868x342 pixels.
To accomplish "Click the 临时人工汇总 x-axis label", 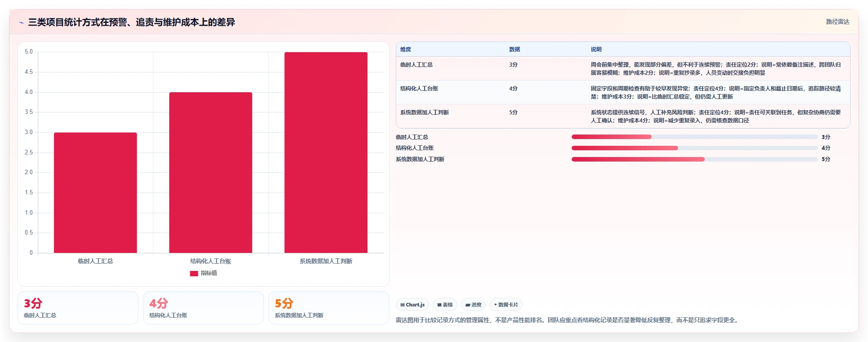I will click(x=95, y=261).
